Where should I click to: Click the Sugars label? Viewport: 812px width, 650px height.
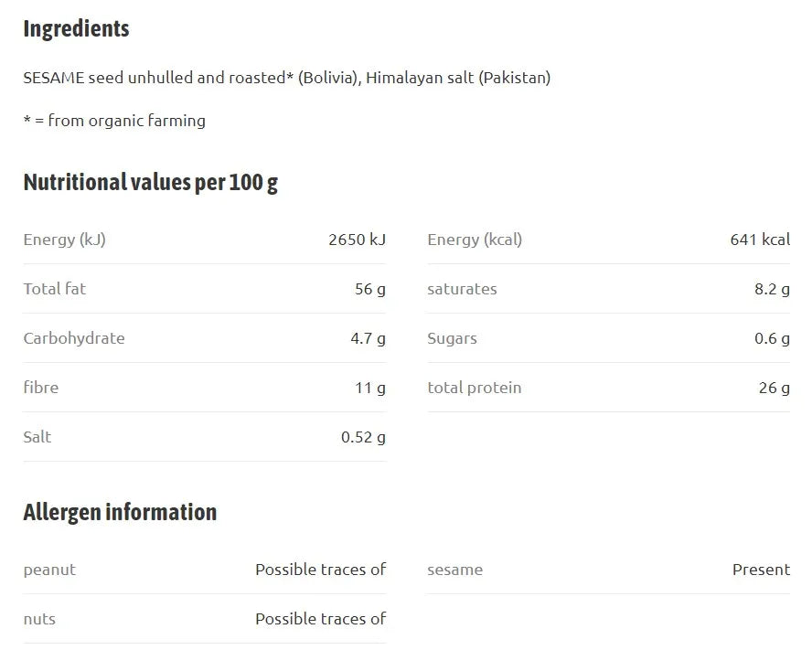tap(452, 339)
